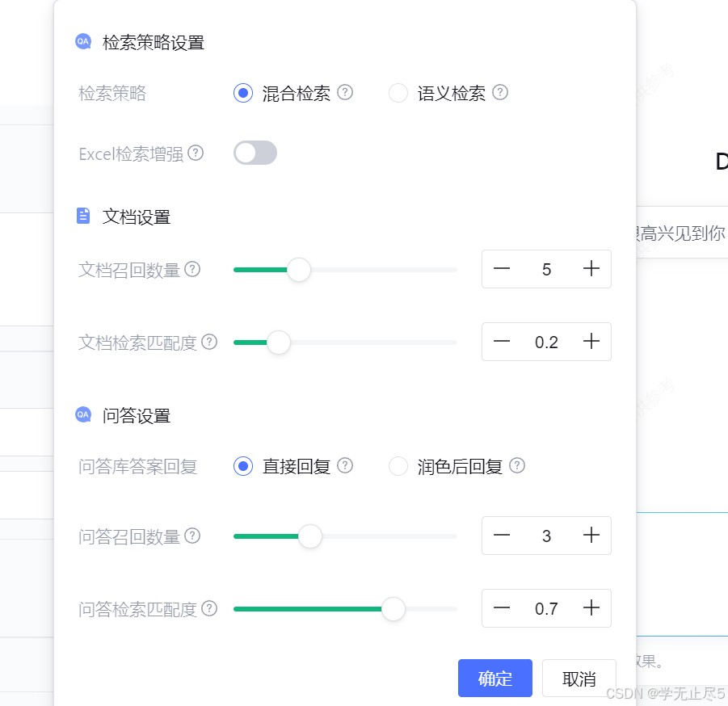Decrease 问答检索匹配度 with minus button

tap(502, 608)
